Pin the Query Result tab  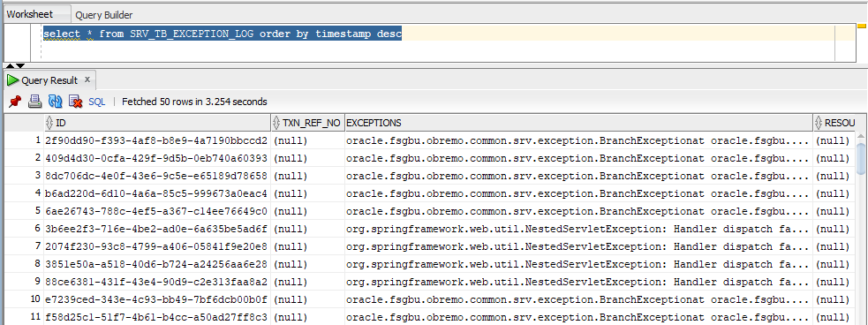[15, 102]
